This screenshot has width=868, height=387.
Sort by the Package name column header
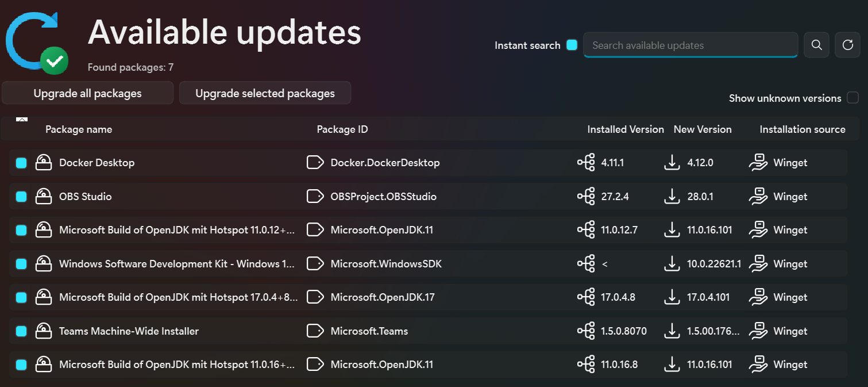tap(79, 129)
